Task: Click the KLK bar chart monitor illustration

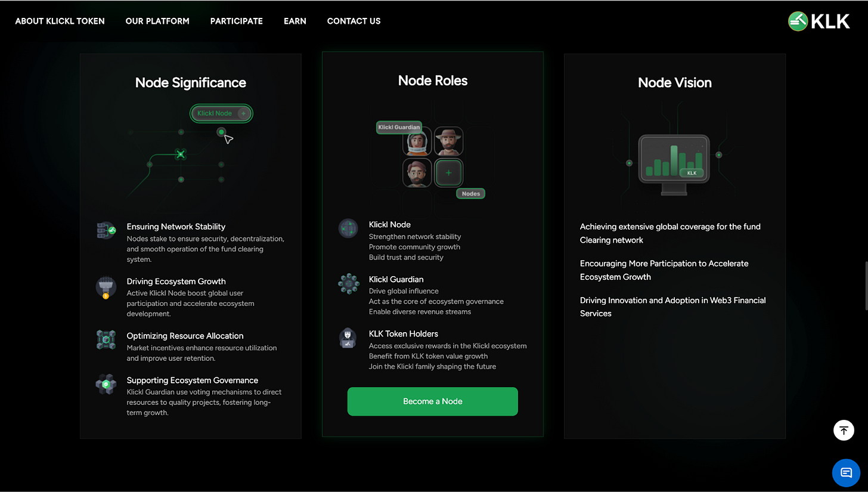Action: [674, 165]
